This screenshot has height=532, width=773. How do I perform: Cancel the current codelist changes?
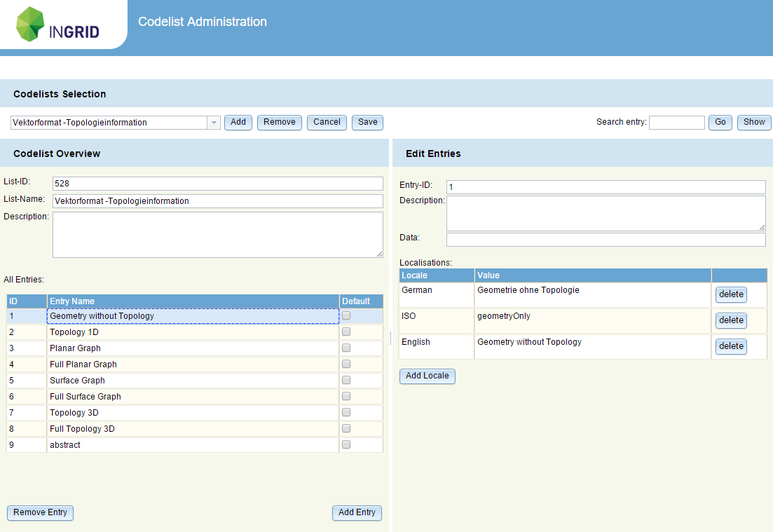[x=327, y=122]
